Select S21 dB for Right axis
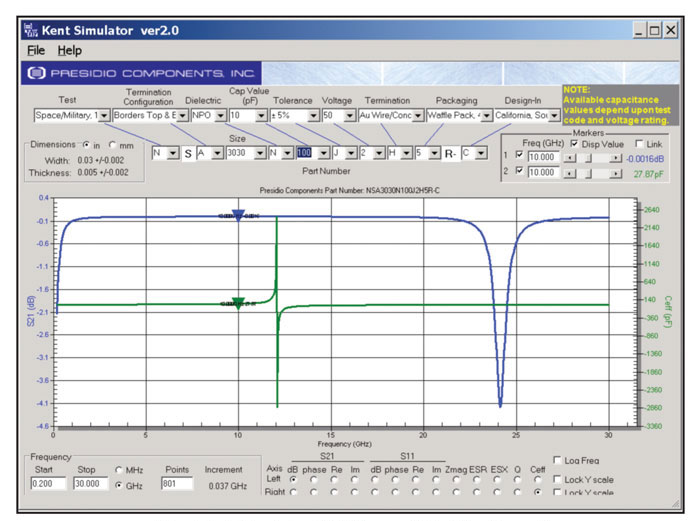This screenshot has width=700, height=521. point(293,492)
